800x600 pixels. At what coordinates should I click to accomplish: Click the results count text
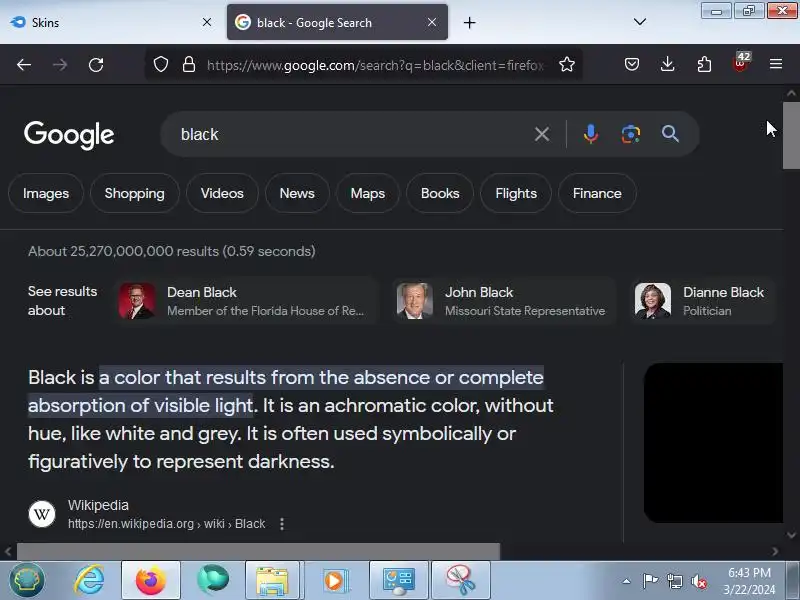click(172, 251)
